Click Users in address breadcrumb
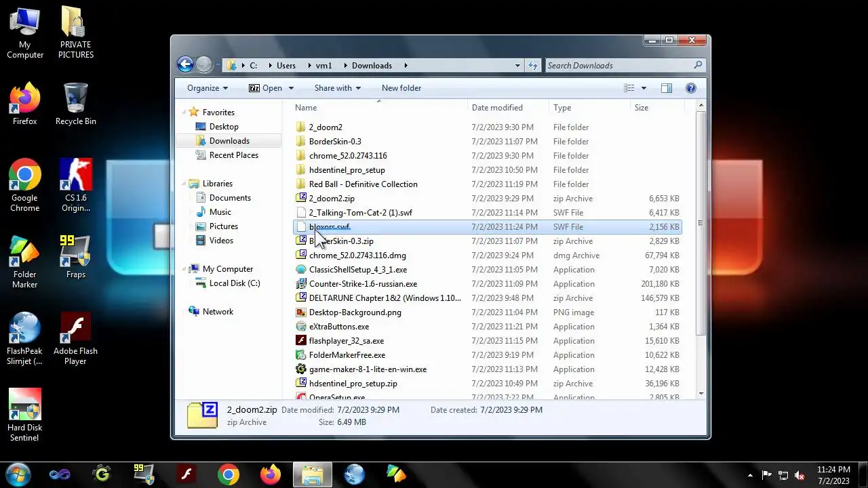This screenshot has height=488, width=868. tap(286, 66)
